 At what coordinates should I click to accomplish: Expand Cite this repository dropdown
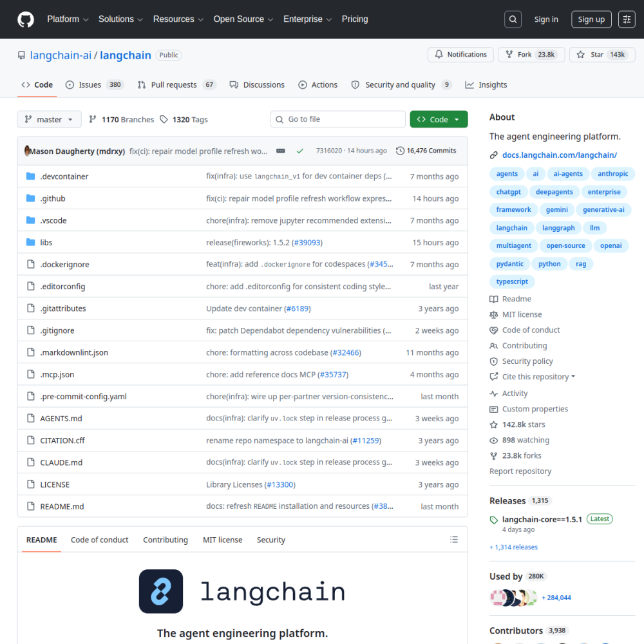[538, 377]
